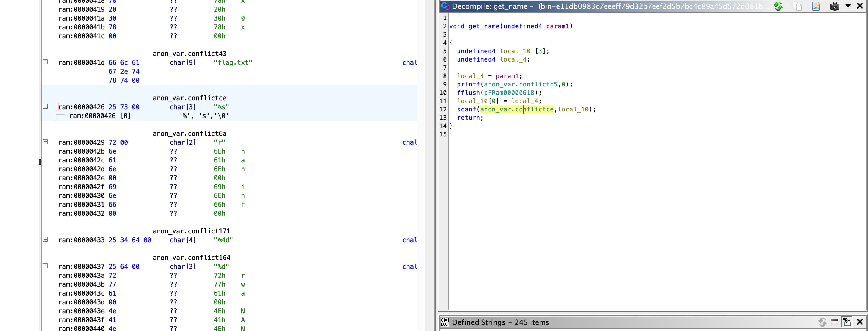This screenshot has height=331, width=868.
Task: Click the copy icon in Decompile toolbar
Action: [797, 6]
